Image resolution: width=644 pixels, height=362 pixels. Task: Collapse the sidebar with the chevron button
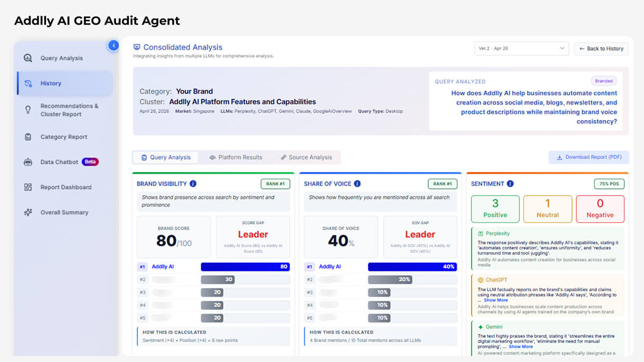pos(113,46)
